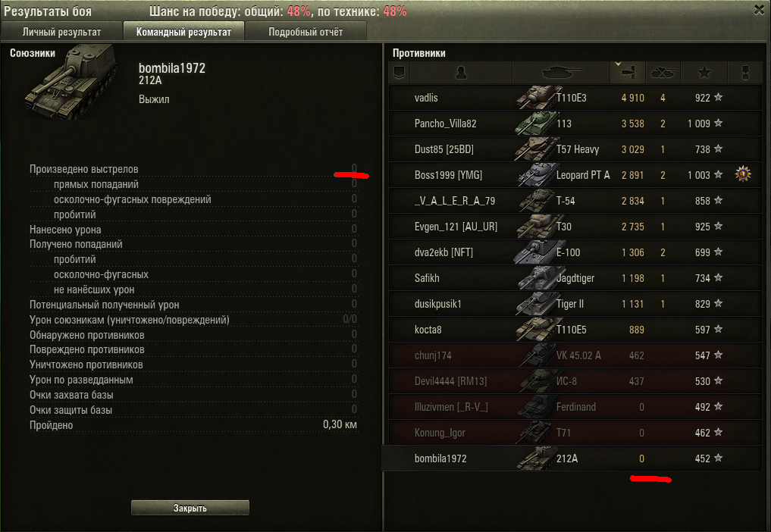Screen dimensions: 771x532
Task: Sort by platoon shield column icon
Action: pyautogui.click(x=400, y=73)
